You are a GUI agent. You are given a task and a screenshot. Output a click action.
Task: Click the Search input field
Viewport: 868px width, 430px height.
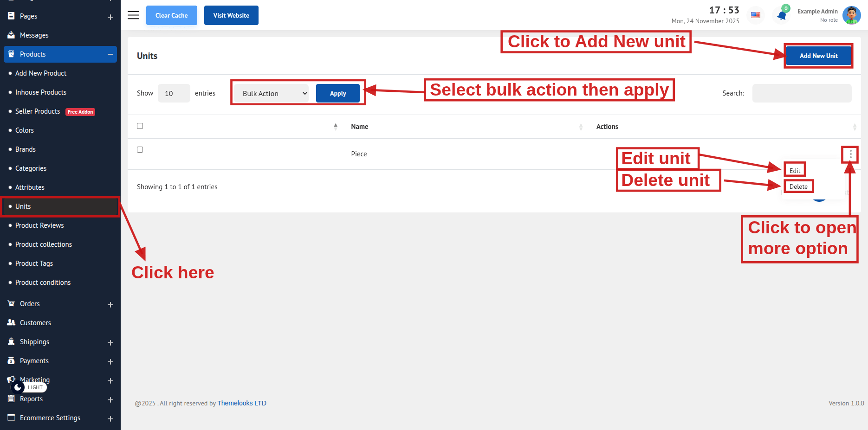[x=802, y=93]
